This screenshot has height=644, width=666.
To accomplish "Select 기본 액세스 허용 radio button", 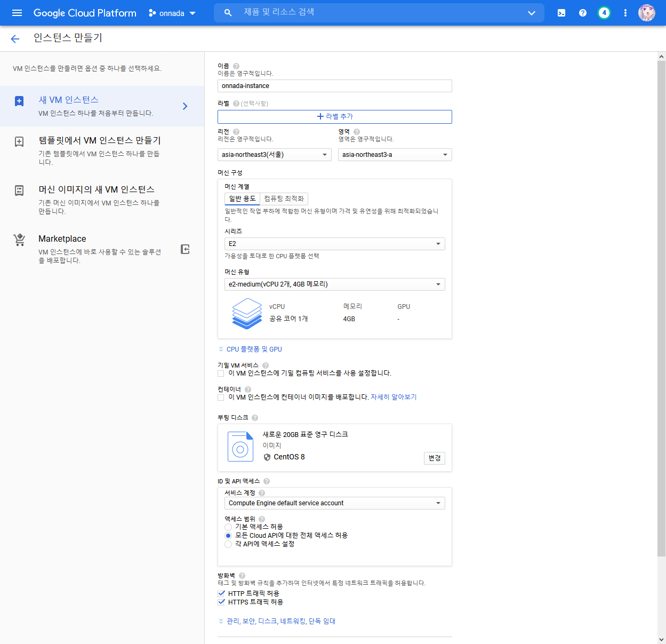I will click(x=228, y=527).
